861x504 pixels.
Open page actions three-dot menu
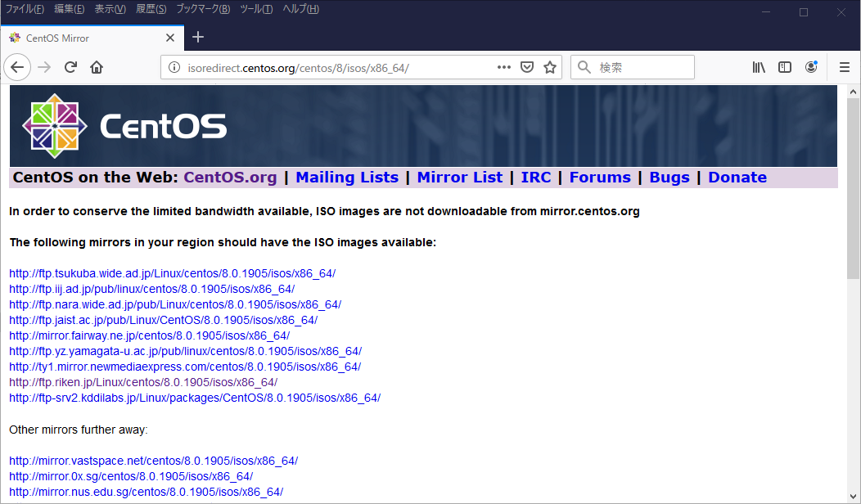[504, 68]
